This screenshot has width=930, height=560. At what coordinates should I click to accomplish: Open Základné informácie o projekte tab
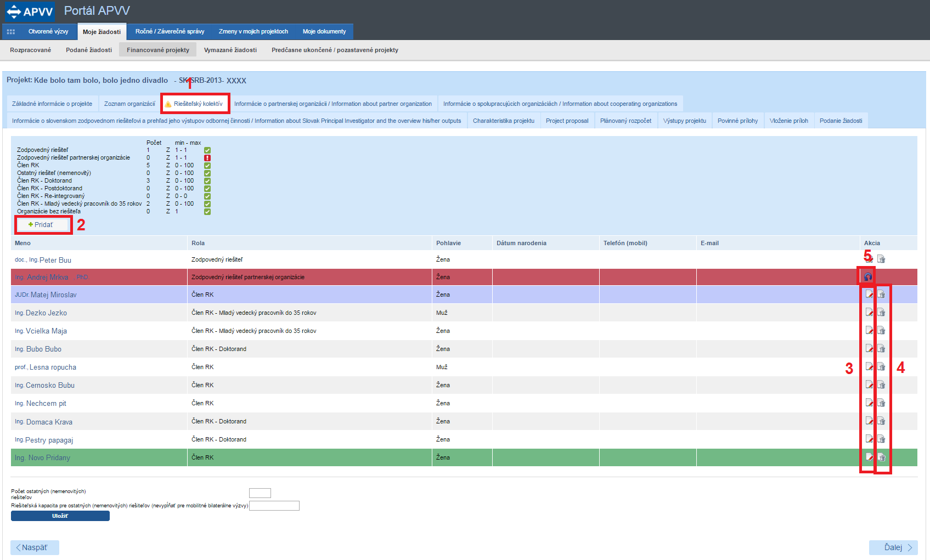(52, 104)
